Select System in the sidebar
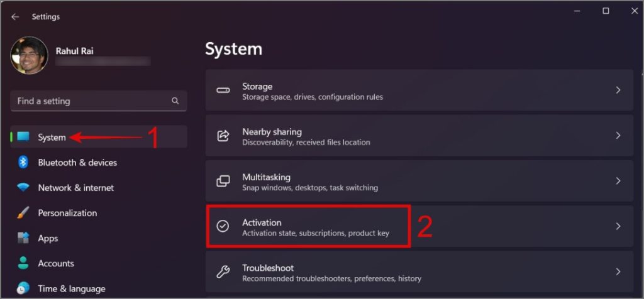 (52, 137)
